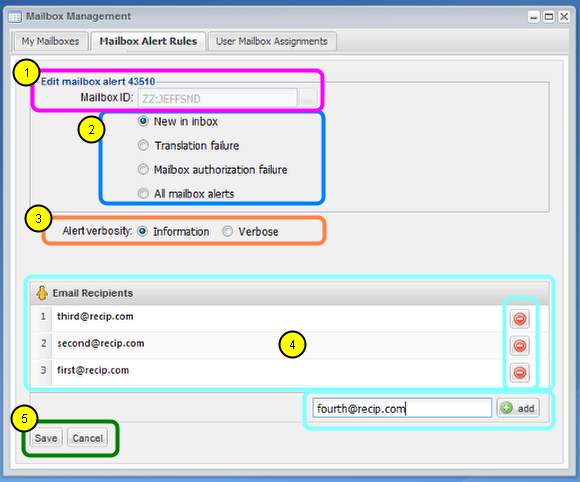Open the Mailbox Alert Rules tab
Viewport: 580px width, 482px height.
pos(148,41)
